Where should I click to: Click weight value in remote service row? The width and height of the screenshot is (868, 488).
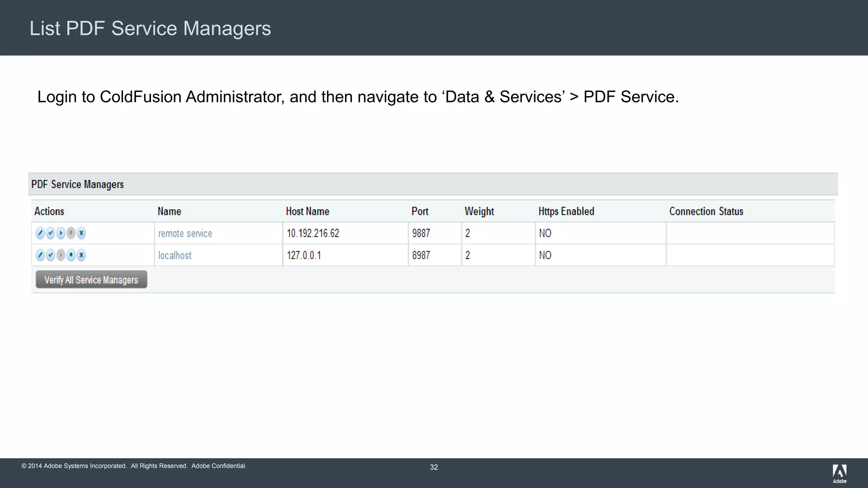pos(467,233)
